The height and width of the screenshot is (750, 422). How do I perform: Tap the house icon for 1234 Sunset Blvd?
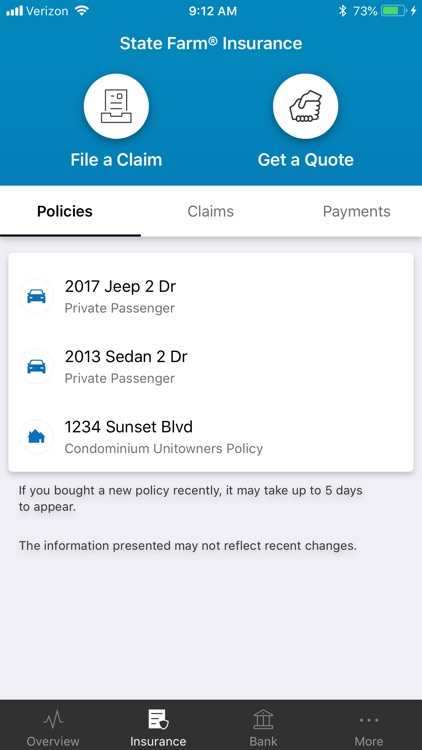(36, 437)
